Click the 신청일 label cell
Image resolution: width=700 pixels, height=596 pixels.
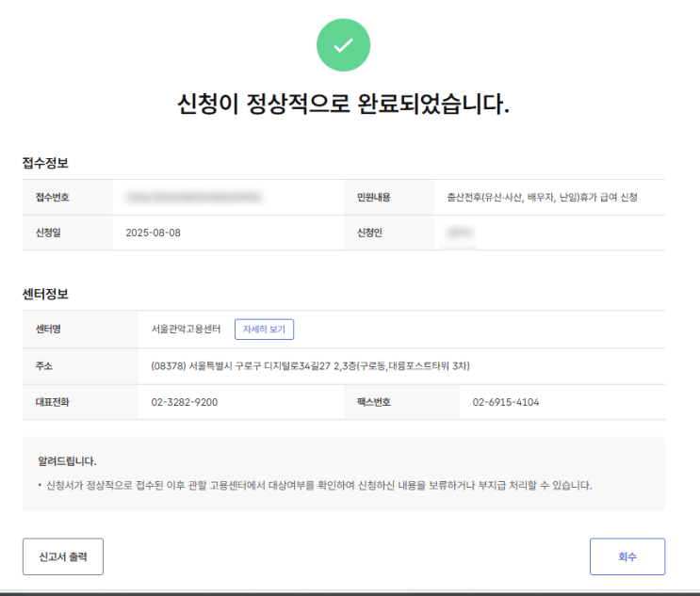(68, 233)
